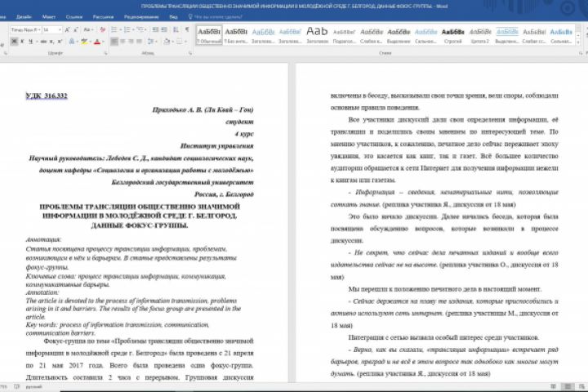The width and height of the screenshot is (588, 392).
Task: Apply the Без интервала style
Action: point(236,35)
